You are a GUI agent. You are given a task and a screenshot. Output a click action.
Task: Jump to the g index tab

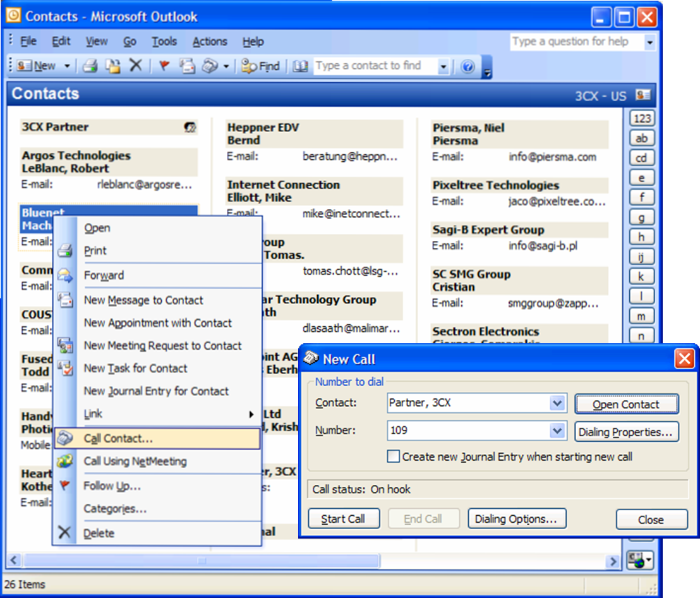[x=642, y=217]
